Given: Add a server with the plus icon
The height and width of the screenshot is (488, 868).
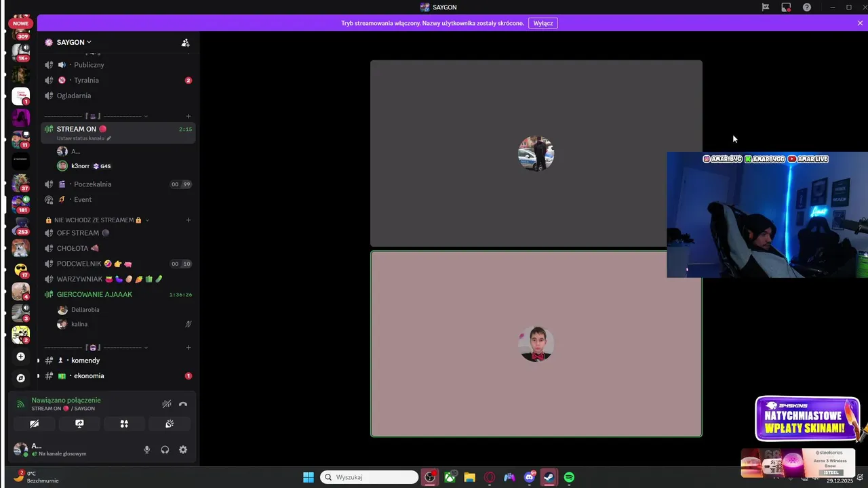Looking at the screenshot, I should click(20, 357).
